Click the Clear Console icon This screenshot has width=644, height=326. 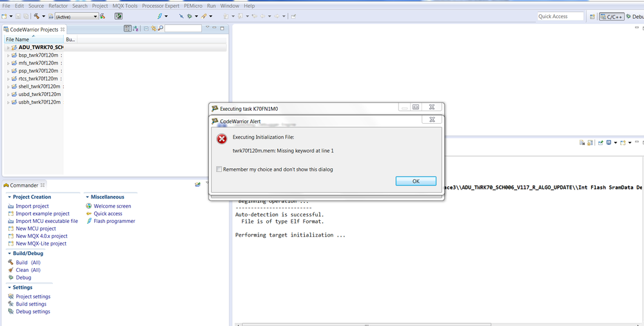pyautogui.click(x=581, y=142)
